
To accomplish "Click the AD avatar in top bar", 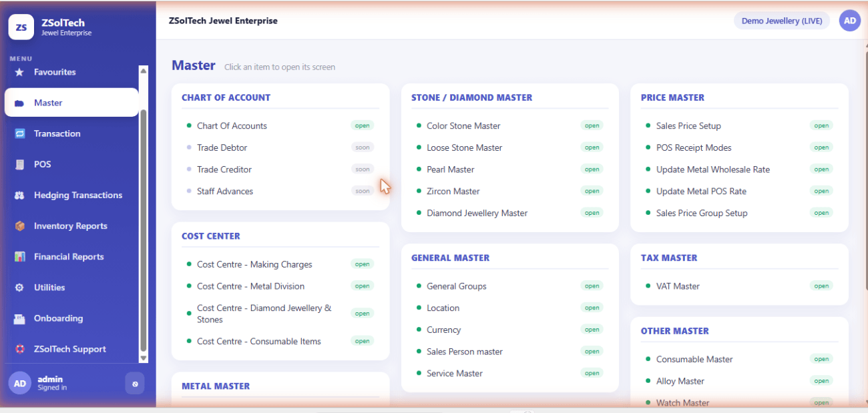I will 850,21.
